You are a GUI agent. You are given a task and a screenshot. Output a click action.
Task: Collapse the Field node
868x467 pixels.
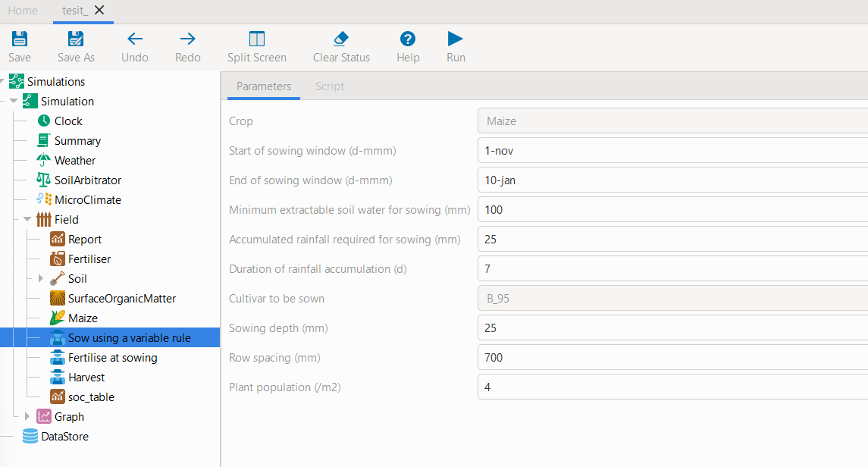pyautogui.click(x=27, y=220)
